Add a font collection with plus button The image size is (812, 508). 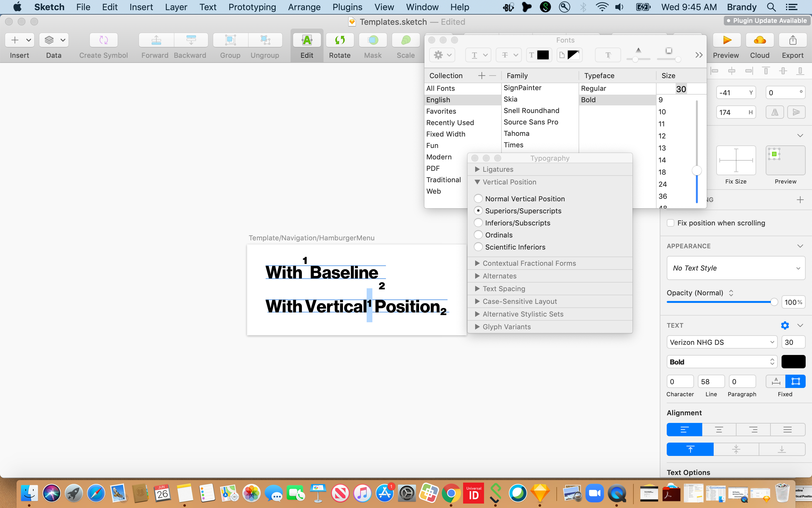point(481,76)
